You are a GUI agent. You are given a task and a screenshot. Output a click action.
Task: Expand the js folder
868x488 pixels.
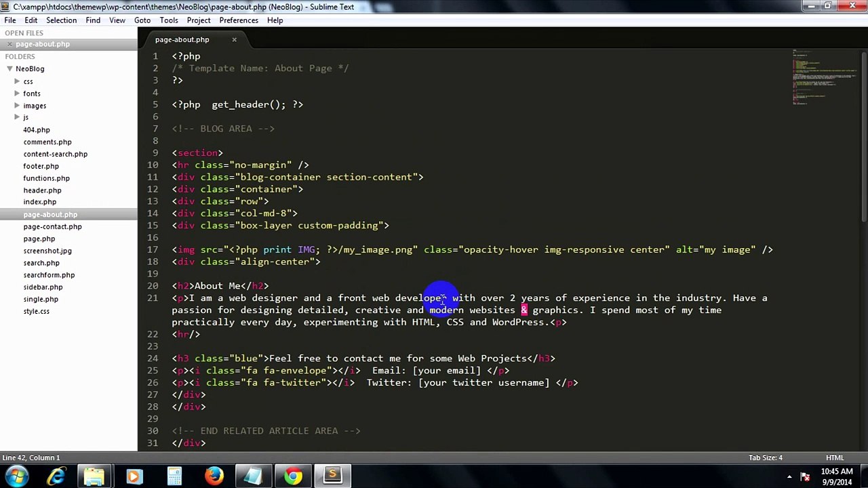[x=17, y=117]
